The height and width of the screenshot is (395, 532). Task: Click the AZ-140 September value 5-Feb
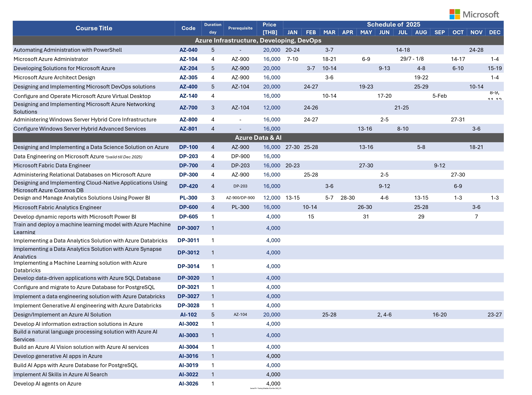(x=439, y=96)
